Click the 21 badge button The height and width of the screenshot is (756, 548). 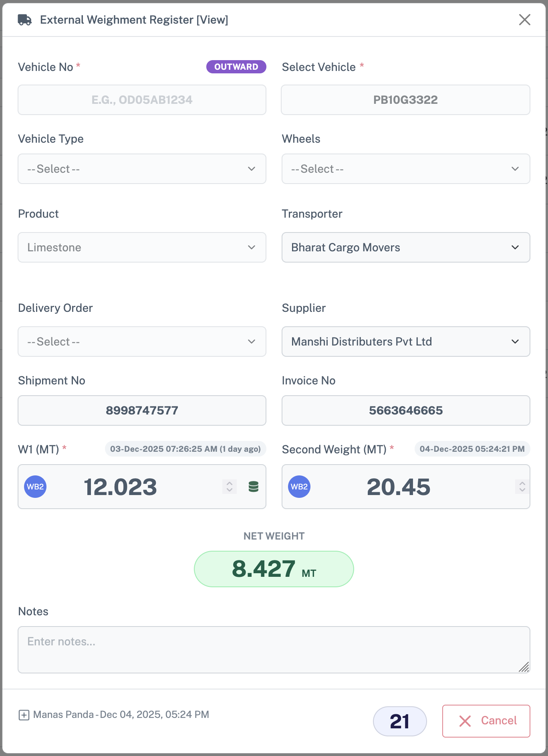click(399, 721)
